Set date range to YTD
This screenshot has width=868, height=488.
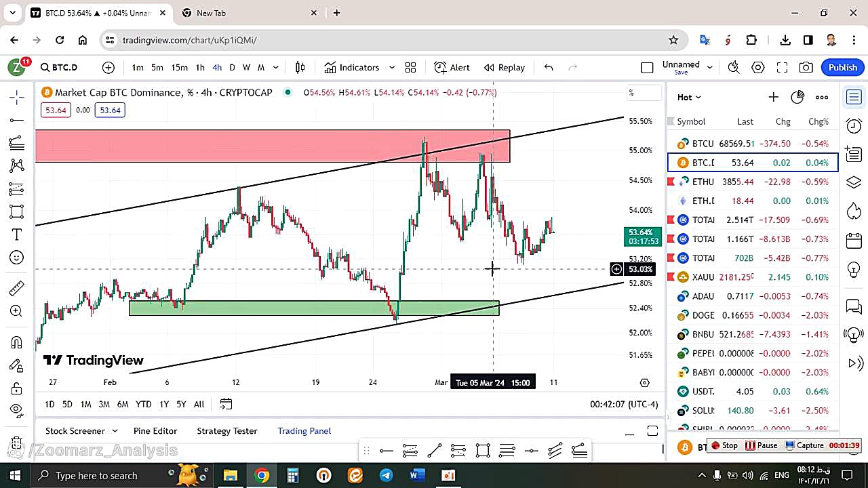pos(143,404)
